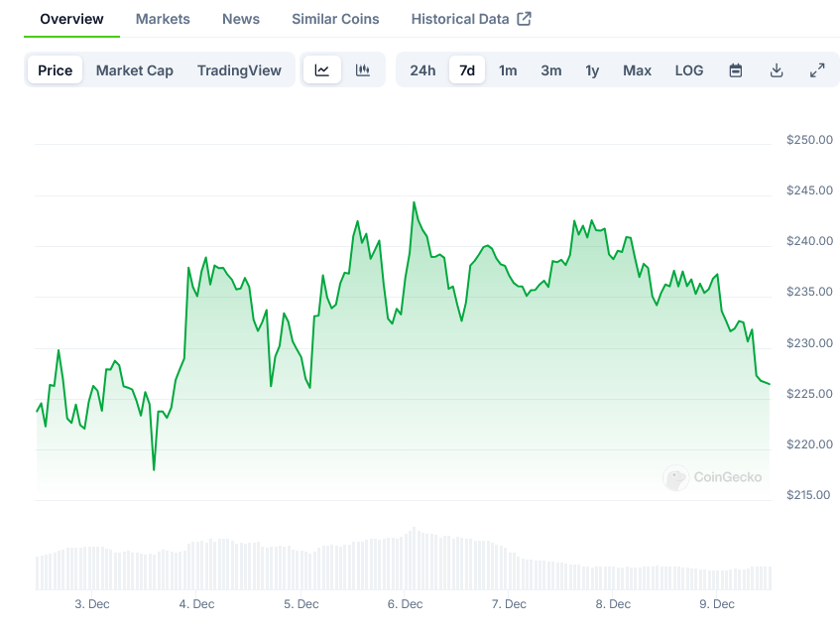Open Historical Data external link
840x628 pixels.
pos(471,19)
